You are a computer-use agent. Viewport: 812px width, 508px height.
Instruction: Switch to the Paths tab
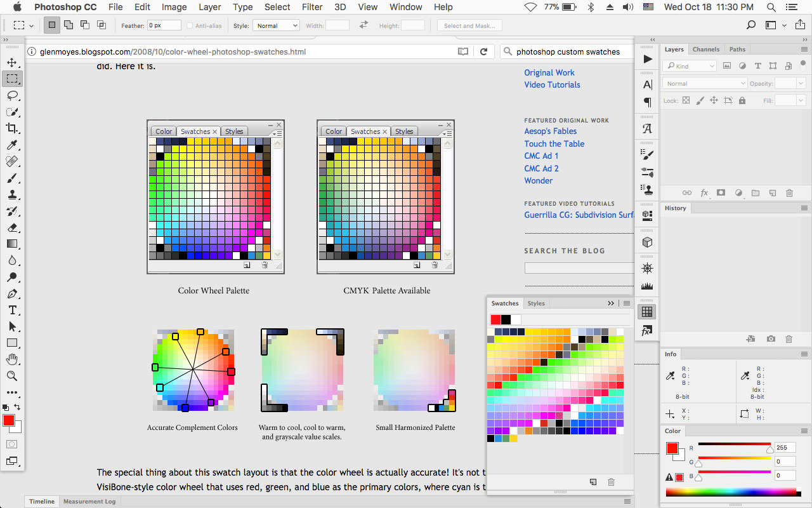[x=737, y=50]
